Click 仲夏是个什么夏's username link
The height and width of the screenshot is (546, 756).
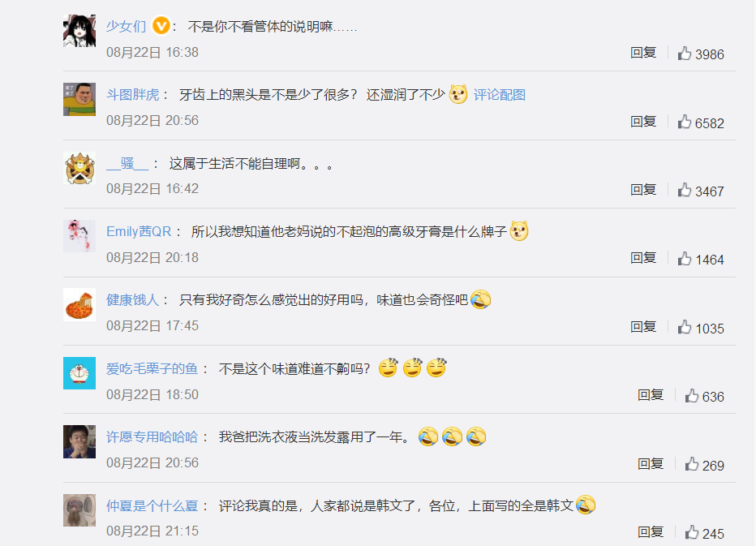coord(152,506)
